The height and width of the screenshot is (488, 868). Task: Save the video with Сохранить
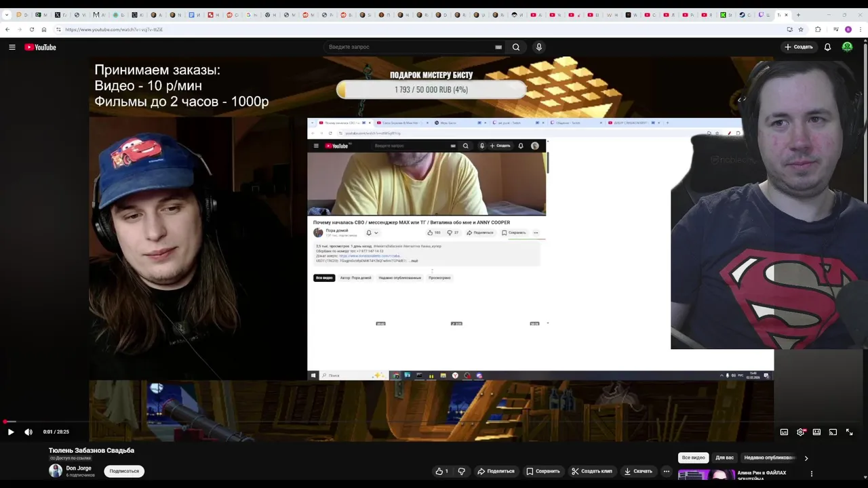pos(542,471)
